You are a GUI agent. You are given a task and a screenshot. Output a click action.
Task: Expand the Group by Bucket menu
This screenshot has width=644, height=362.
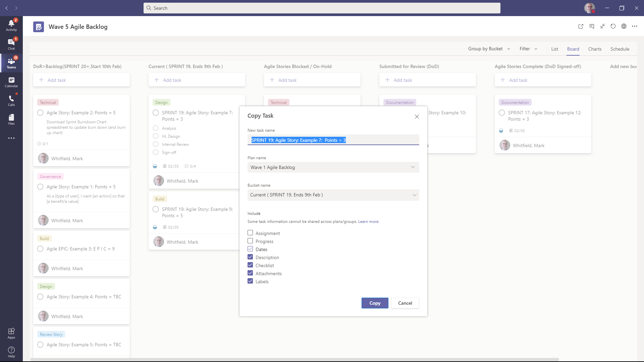pyautogui.click(x=489, y=49)
